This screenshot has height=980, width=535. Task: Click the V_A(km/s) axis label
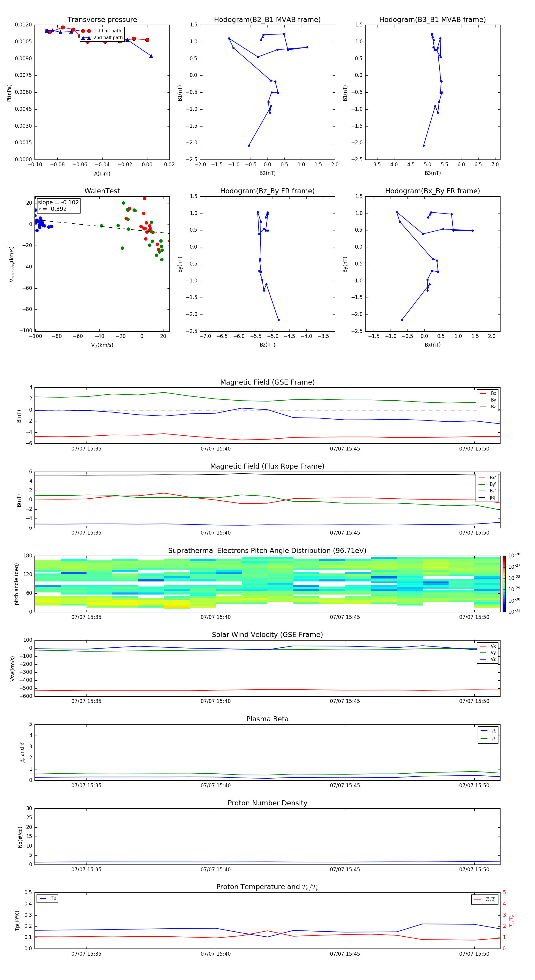coord(102,345)
